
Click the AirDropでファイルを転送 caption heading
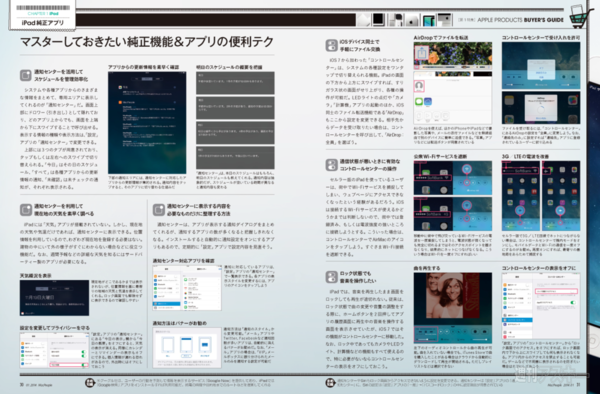click(x=441, y=37)
